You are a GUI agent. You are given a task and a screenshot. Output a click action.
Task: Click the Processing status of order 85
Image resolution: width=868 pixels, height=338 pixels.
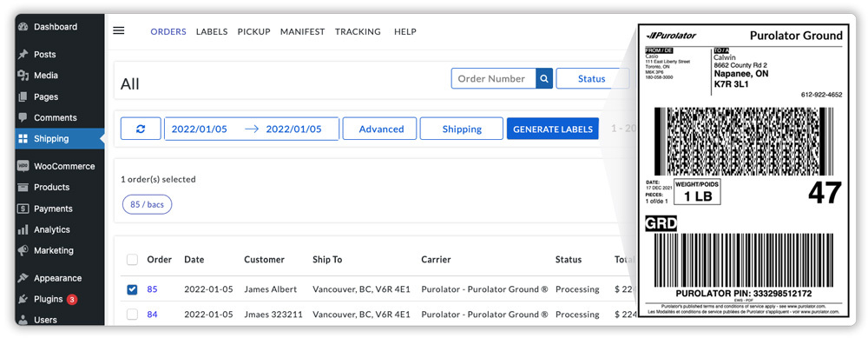pos(577,289)
